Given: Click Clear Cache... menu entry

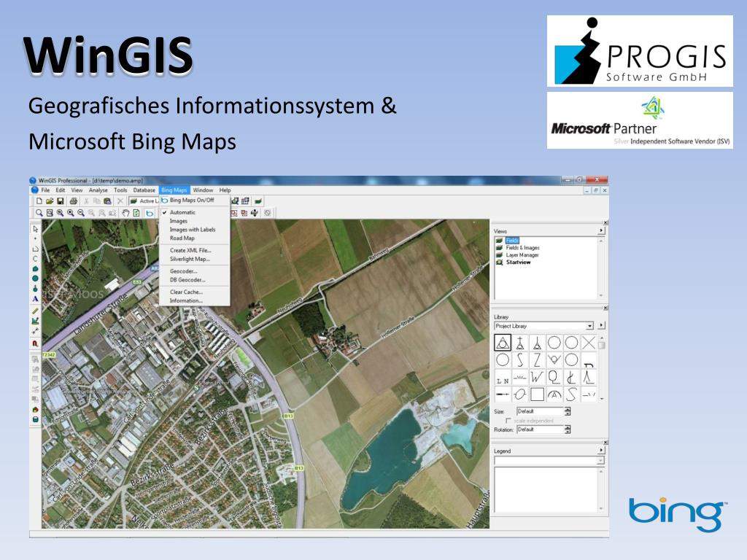Looking at the screenshot, I should (x=186, y=292).
